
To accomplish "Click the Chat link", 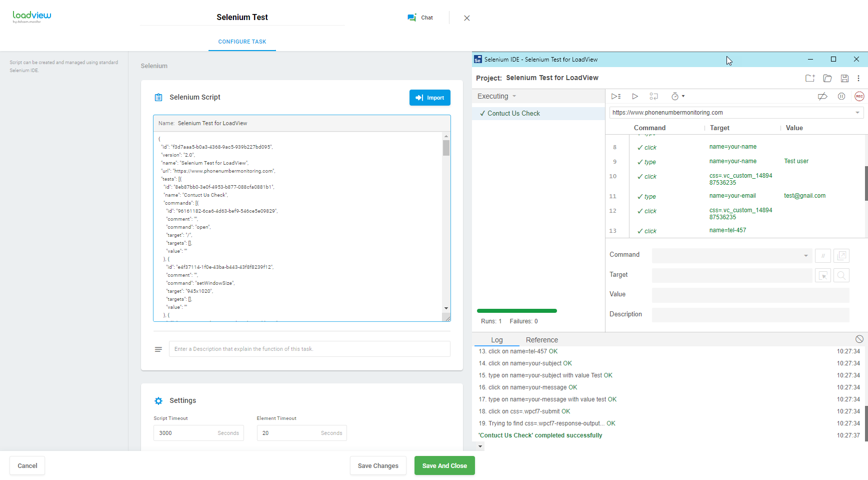I will pyautogui.click(x=427, y=18).
